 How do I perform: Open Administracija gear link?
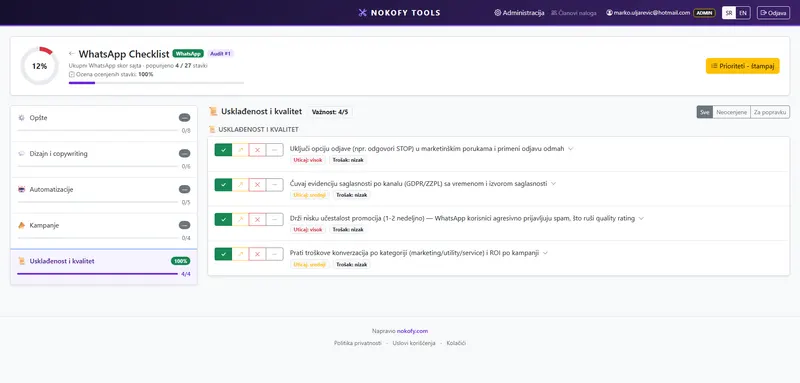click(x=519, y=13)
